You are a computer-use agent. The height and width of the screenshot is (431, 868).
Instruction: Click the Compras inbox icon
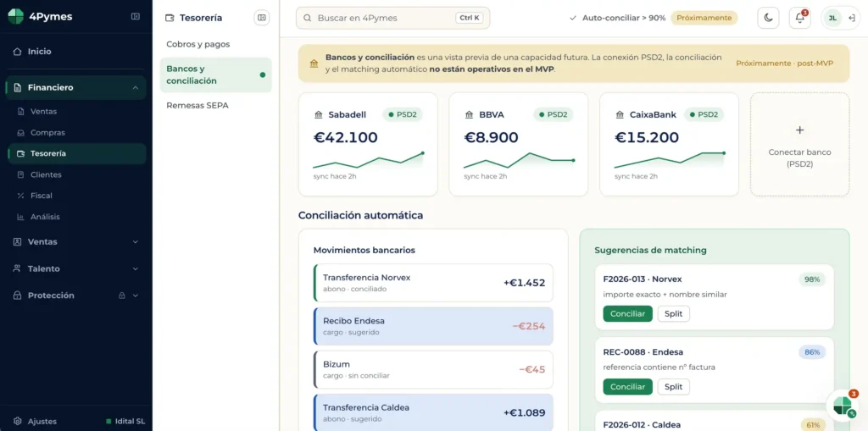(21, 133)
